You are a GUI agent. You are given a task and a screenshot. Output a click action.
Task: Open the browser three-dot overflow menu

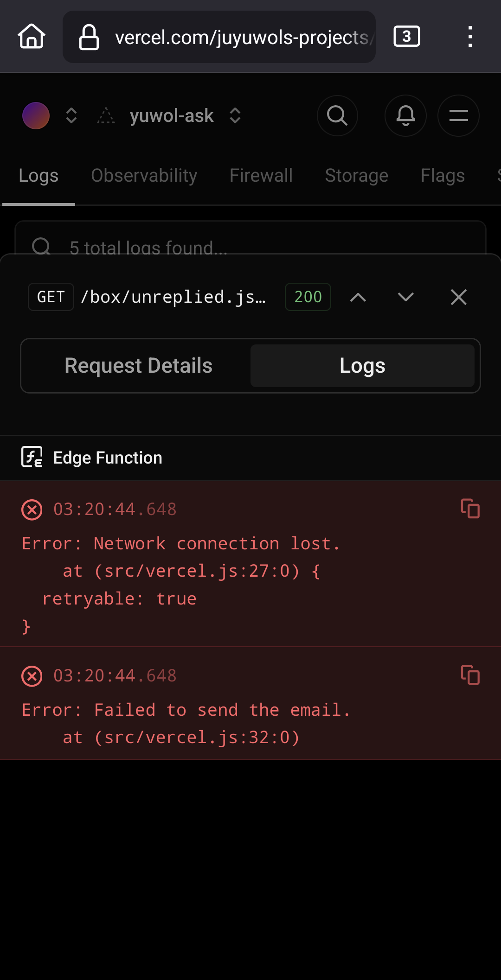(x=470, y=36)
